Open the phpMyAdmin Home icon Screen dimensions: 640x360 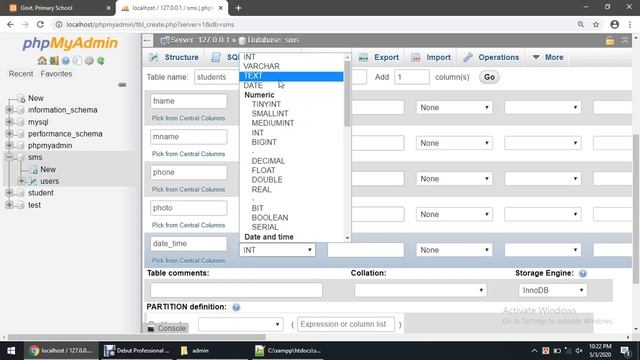[42, 60]
